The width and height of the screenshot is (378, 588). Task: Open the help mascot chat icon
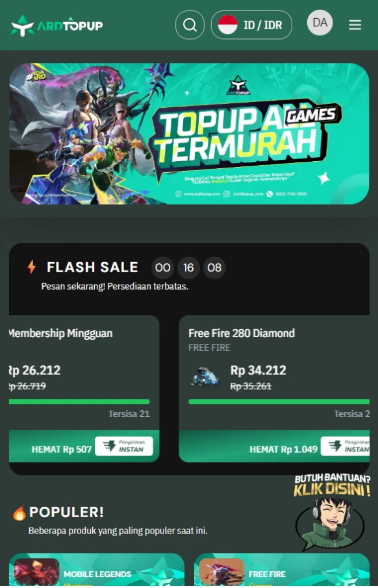click(330, 523)
